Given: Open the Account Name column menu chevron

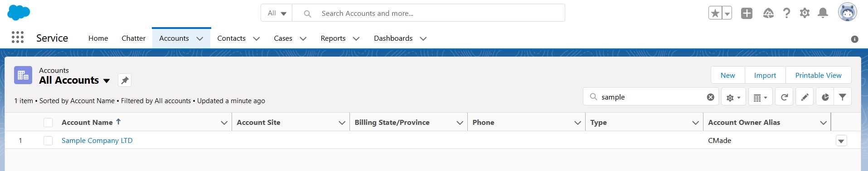Looking at the screenshot, I should tap(224, 123).
